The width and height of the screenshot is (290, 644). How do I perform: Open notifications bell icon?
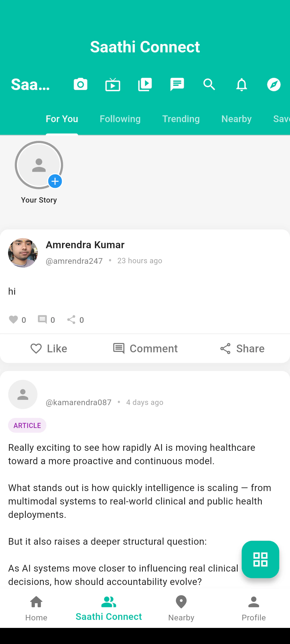(242, 85)
